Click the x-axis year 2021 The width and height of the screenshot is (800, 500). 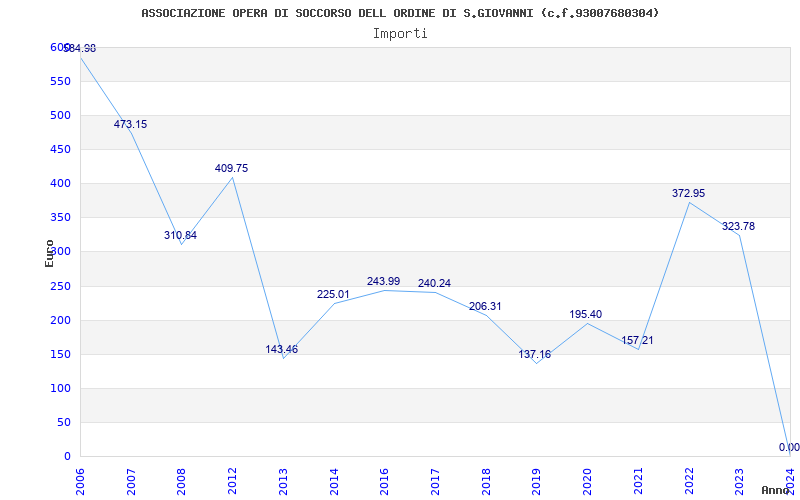[638, 482]
